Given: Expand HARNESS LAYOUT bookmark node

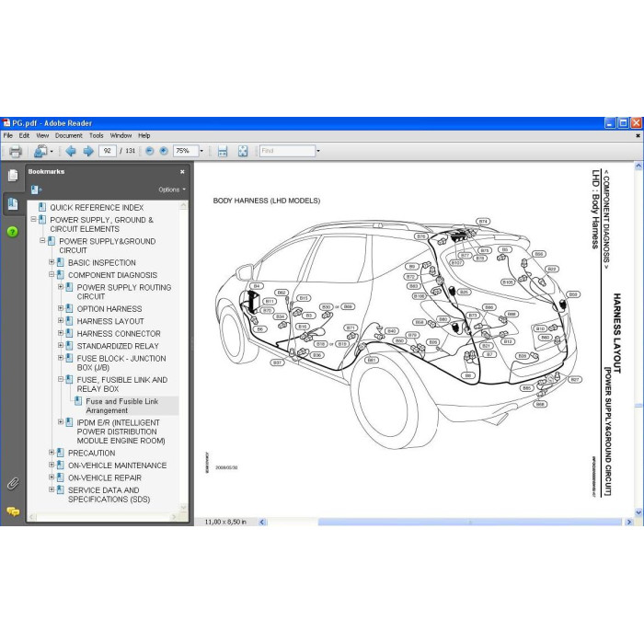Looking at the screenshot, I should point(61,320).
